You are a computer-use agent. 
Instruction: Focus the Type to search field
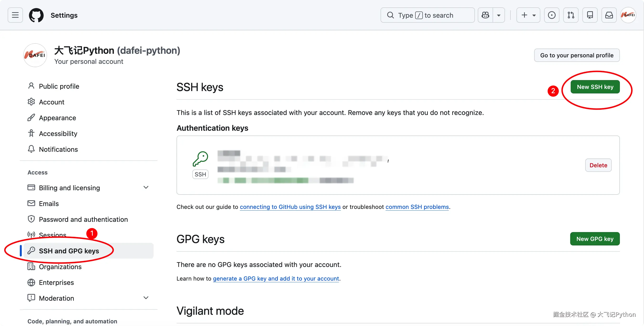pos(428,15)
